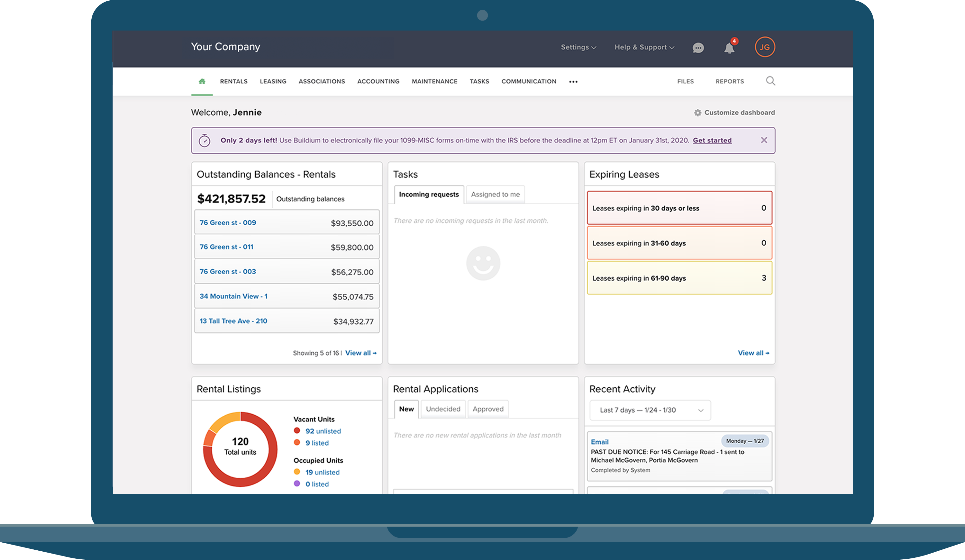Open the Accounting menu
This screenshot has height=560, width=965.
click(x=378, y=81)
